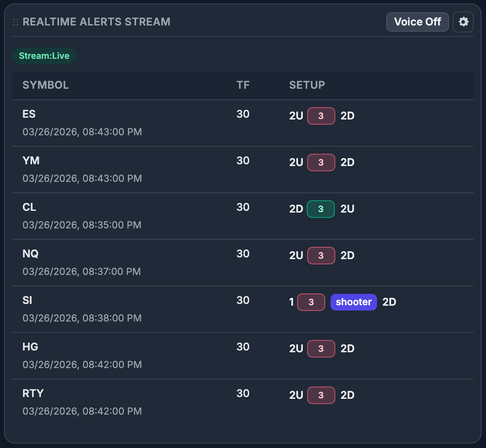Click the "3" badge on the YM row
The image size is (486, 448).
coord(321,162)
